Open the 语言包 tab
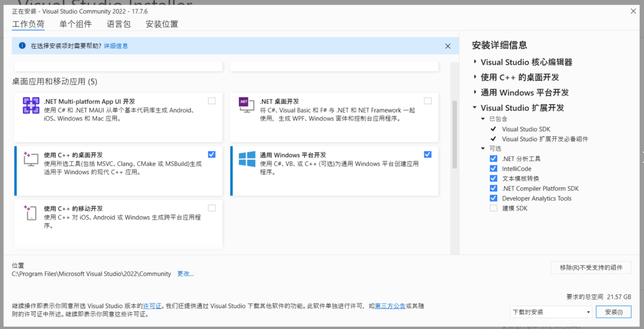The width and height of the screenshot is (644, 329). pyautogui.click(x=118, y=24)
